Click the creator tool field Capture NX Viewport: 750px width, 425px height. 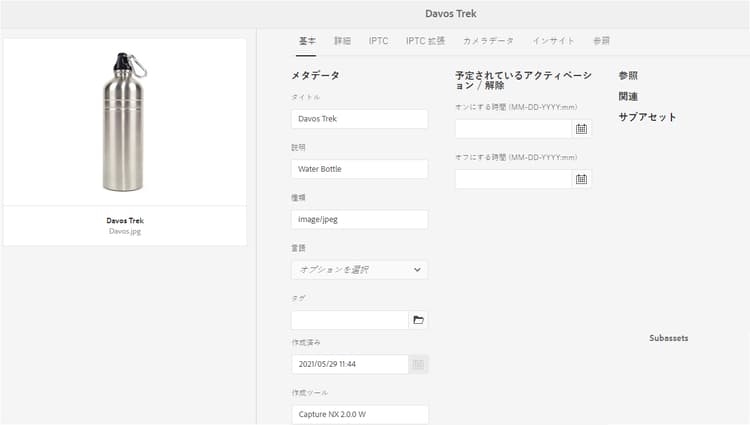tap(360, 414)
